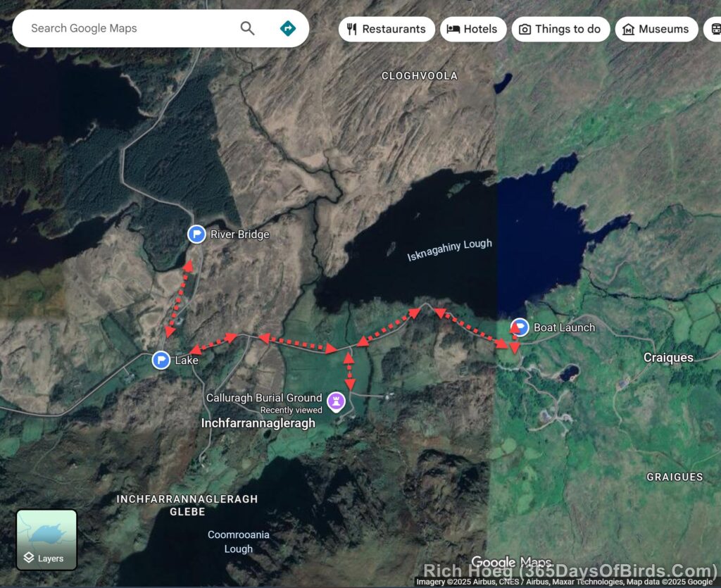Select the Inchfarrannagleragh place label
Screen dimensions: 721x588
click(x=258, y=423)
